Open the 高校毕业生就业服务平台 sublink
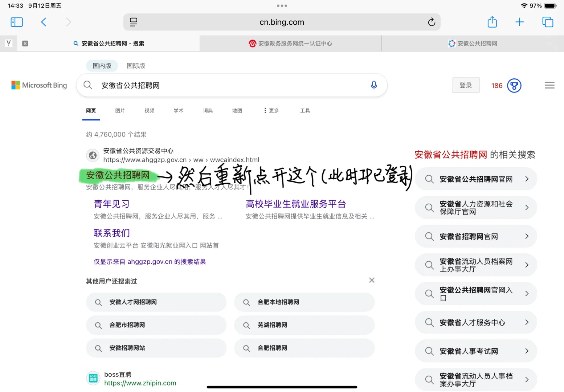564x392 pixels. (x=296, y=204)
